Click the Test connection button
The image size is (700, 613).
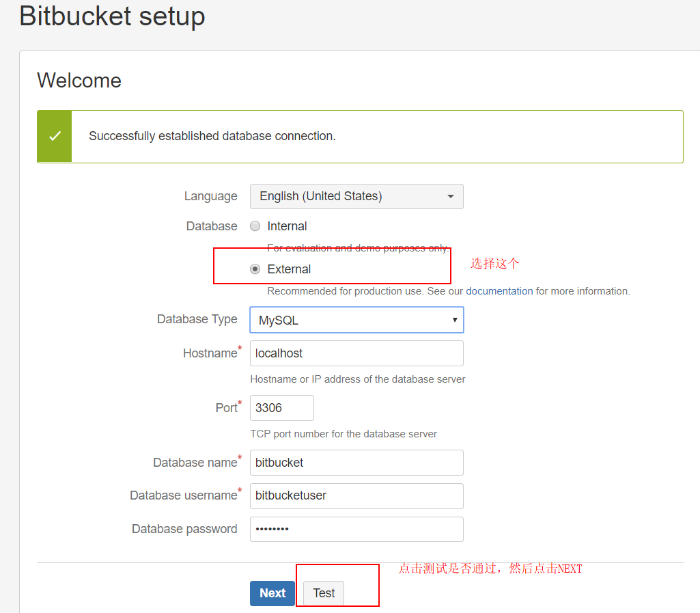coord(324,593)
